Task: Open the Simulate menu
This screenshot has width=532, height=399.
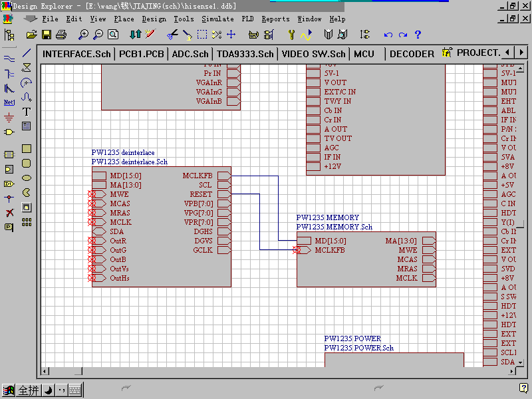Action: pos(217,19)
